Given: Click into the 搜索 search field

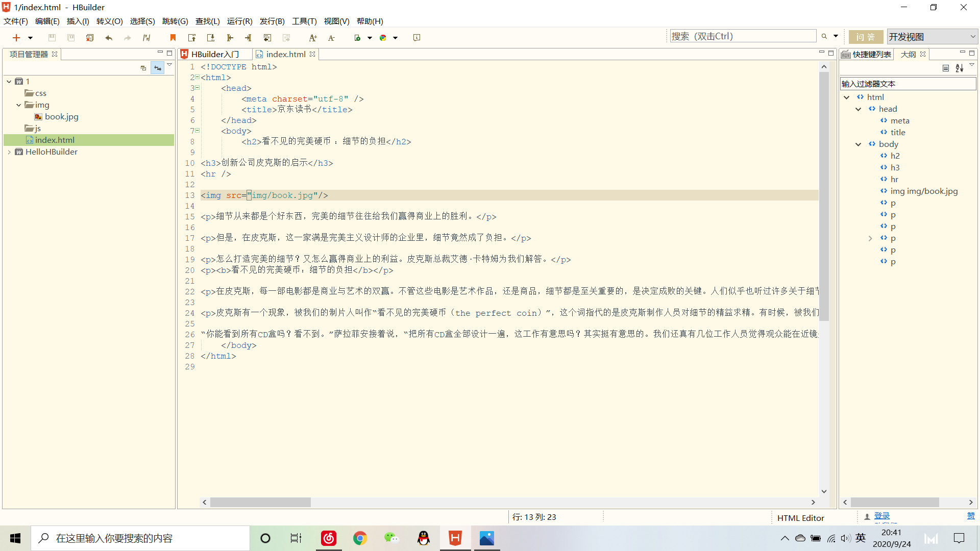Looking at the screenshot, I should [743, 36].
